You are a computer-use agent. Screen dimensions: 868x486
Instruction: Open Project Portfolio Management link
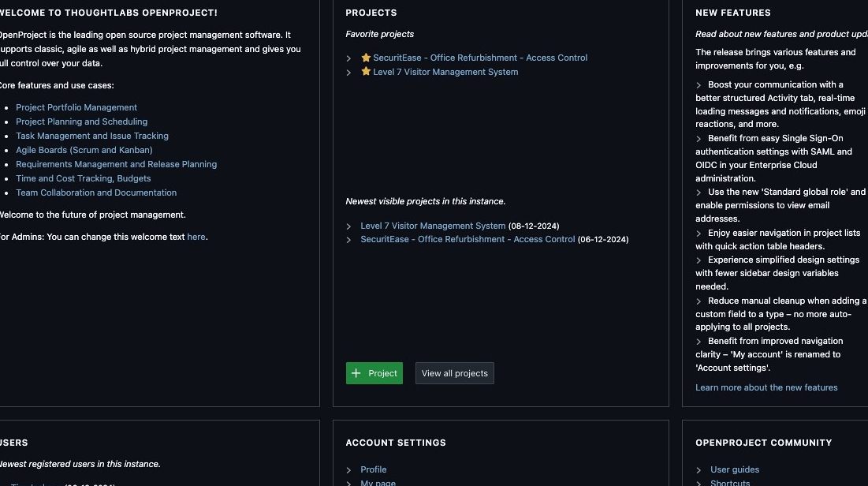click(76, 107)
